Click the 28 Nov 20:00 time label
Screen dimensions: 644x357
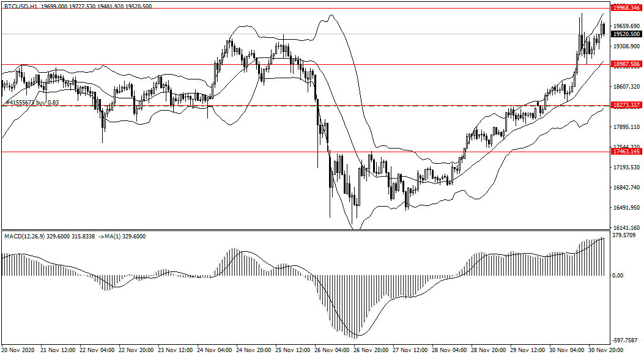pyautogui.click(x=490, y=351)
